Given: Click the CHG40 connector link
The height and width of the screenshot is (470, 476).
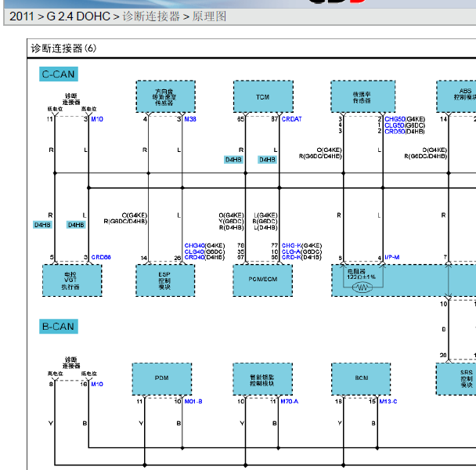Looking at the screenshot, I should (x=195, y=245).
